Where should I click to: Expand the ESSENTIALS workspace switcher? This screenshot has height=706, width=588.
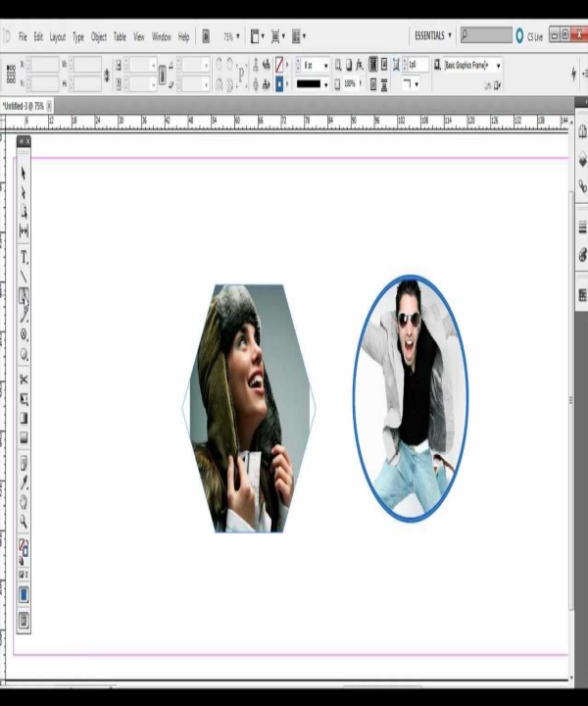tap(432, 35)
